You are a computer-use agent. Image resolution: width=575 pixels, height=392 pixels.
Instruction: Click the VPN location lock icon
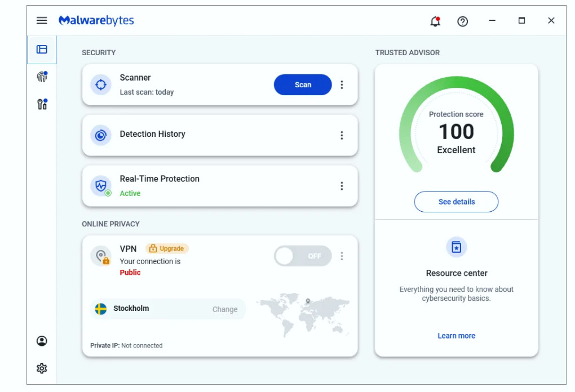[101, 256]
